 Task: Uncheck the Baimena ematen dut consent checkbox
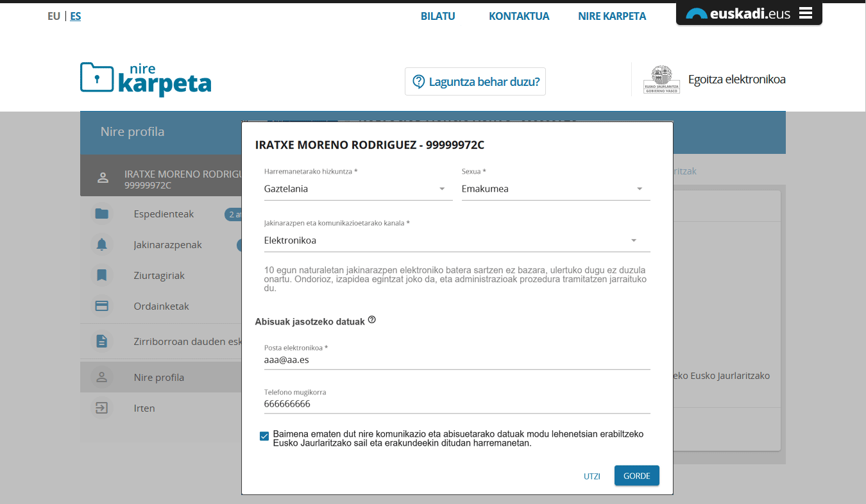(264, 436)
